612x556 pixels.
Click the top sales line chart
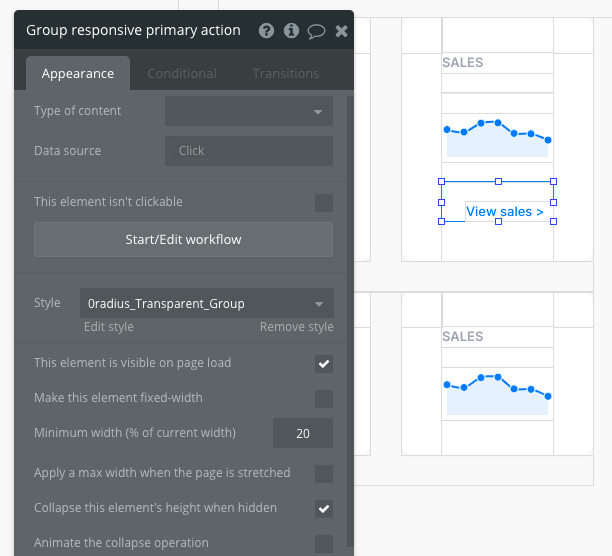click(x=497, y=138)
